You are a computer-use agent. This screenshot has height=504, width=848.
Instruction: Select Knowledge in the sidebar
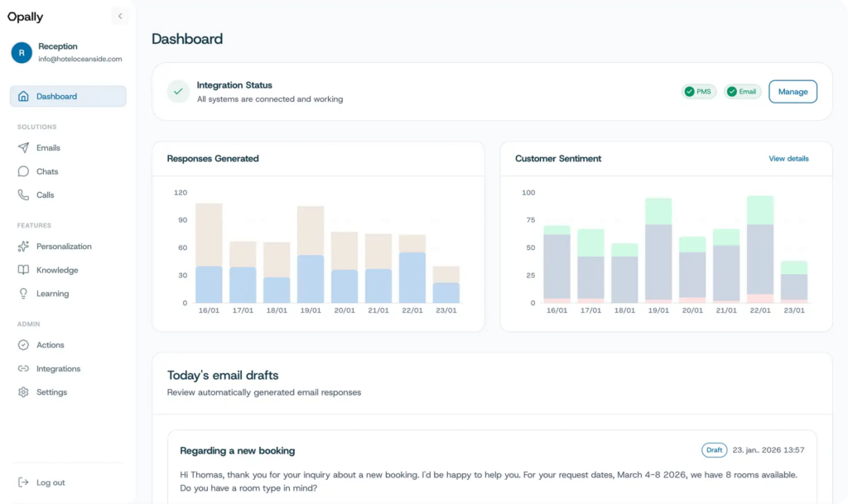pos(57,270)
